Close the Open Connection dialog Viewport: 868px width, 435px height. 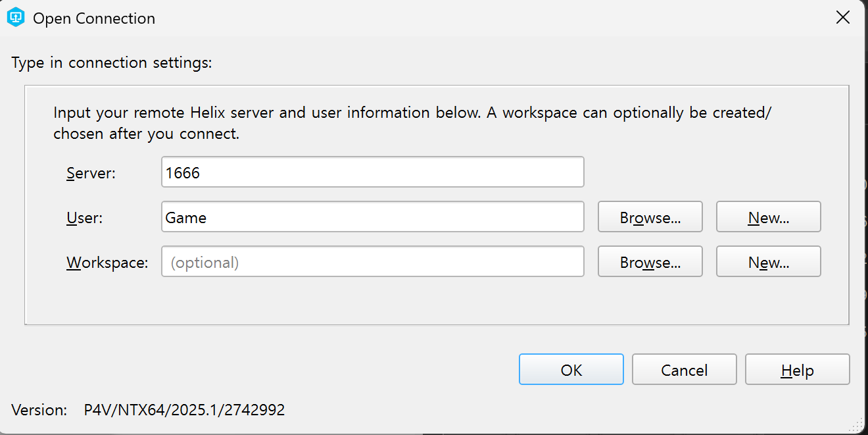pyautogui.click(x=842, y=18)
